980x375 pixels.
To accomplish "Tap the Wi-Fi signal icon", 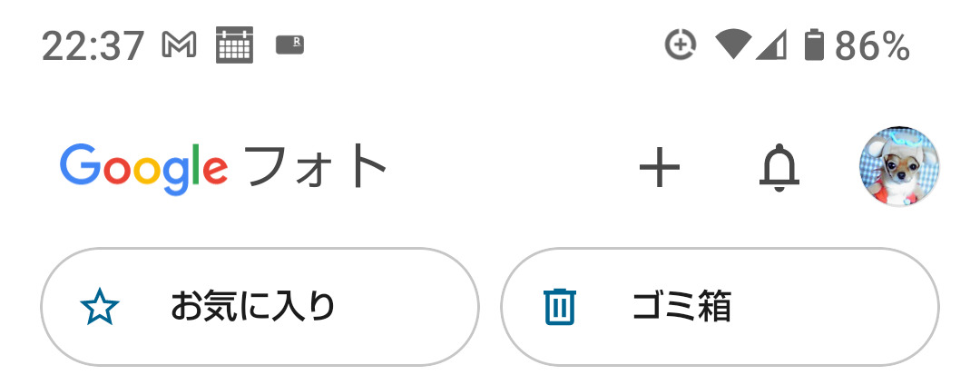I will (x=731, y=44).
